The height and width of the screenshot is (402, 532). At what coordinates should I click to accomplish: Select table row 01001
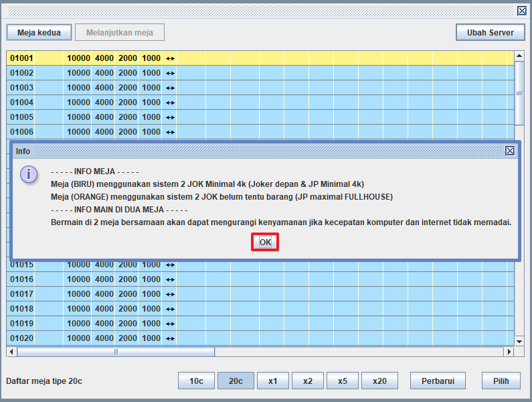(260, 58)
